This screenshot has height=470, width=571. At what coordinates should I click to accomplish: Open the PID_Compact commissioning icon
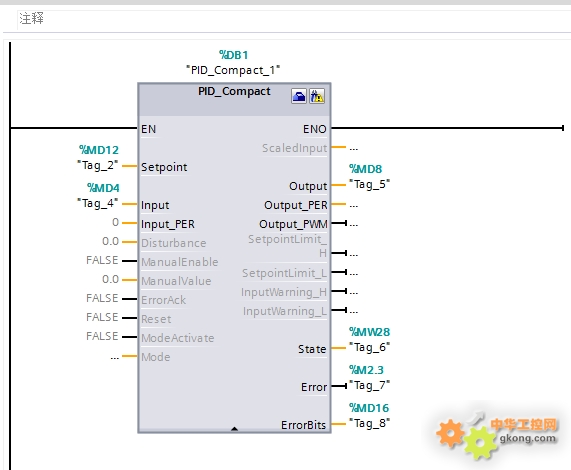(x=317, y=96)
